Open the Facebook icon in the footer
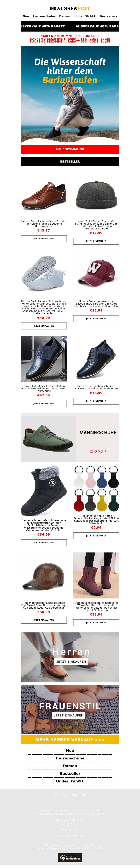The width and height of the screenshot is (140, 868). pos(56,794)
